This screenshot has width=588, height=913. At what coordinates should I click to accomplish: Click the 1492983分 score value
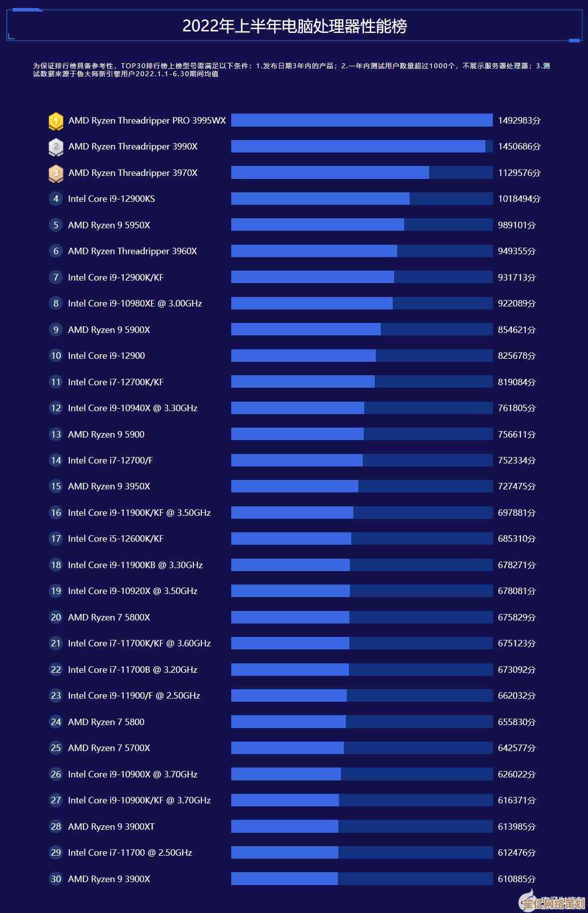[519, 121]
